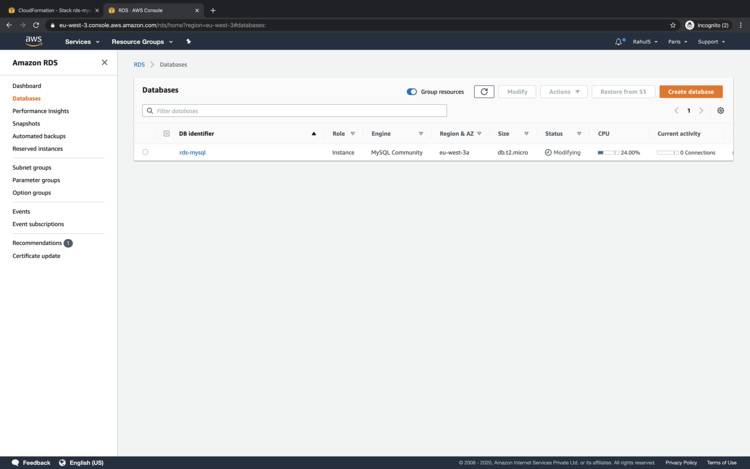The width and height of the screenshot is (750, 469).
Task: Click the AWS logo home icon
Action: tap(34, 42)
